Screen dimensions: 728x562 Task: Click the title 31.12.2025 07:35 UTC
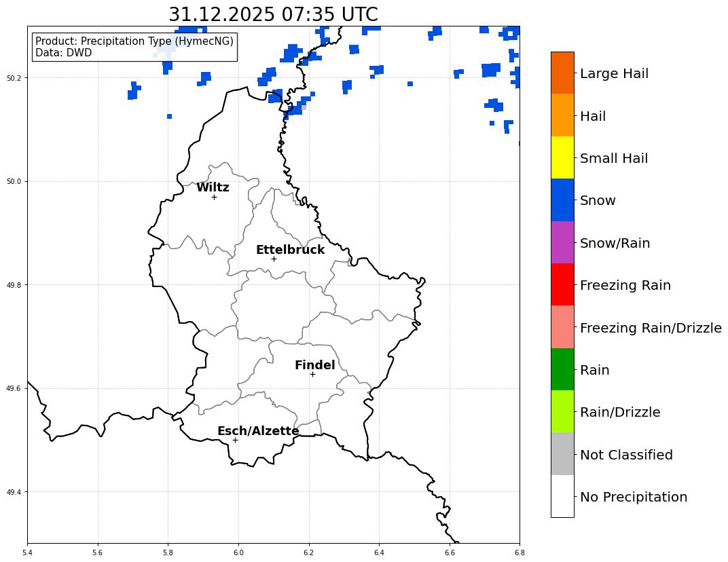[x=273, y=14]
